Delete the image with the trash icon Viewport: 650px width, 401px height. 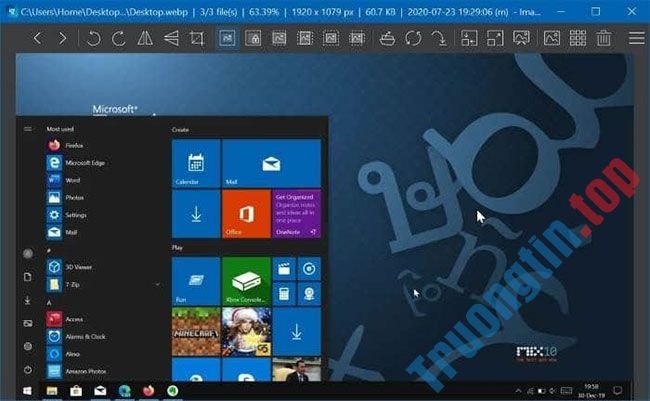pos(604,39)
